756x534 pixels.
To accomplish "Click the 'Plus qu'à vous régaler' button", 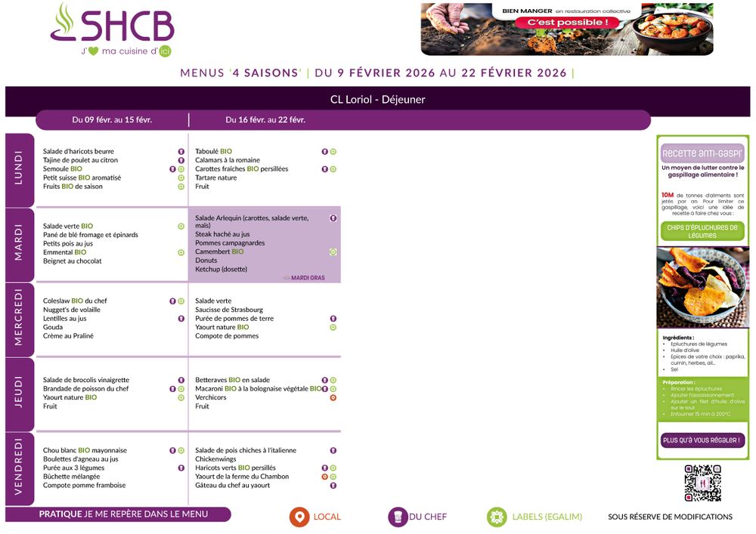I will pos(702,440).
